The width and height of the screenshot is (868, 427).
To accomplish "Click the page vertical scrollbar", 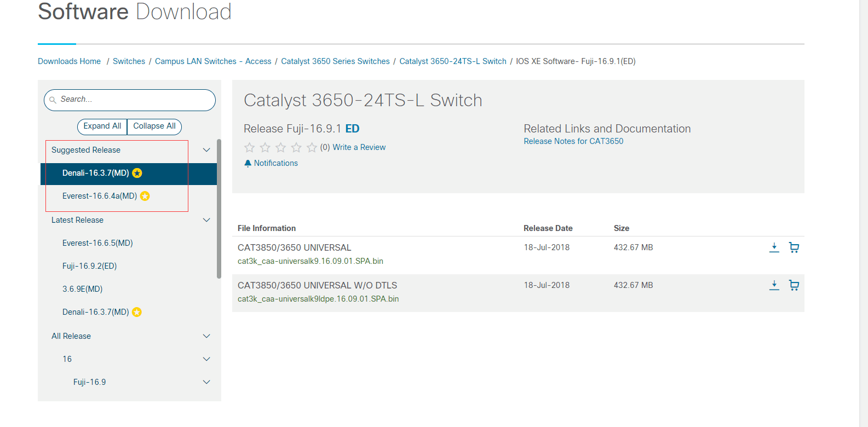I will 864,214.
